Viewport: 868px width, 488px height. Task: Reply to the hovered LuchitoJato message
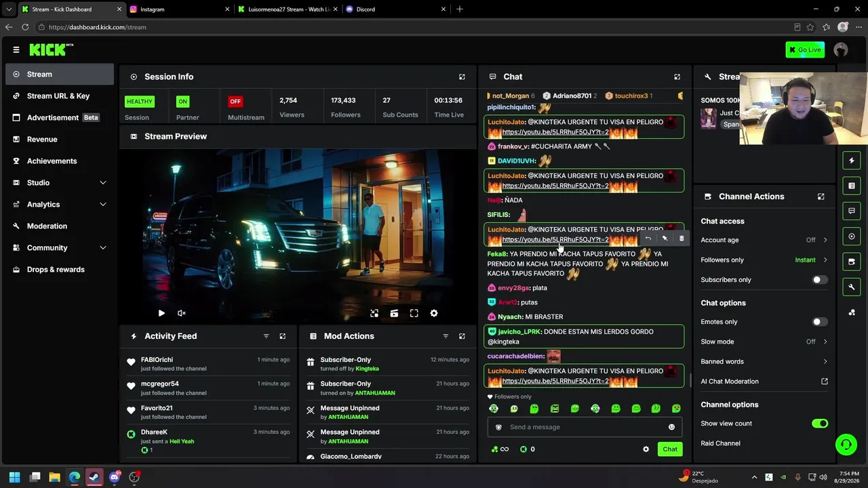pos(648,239)
